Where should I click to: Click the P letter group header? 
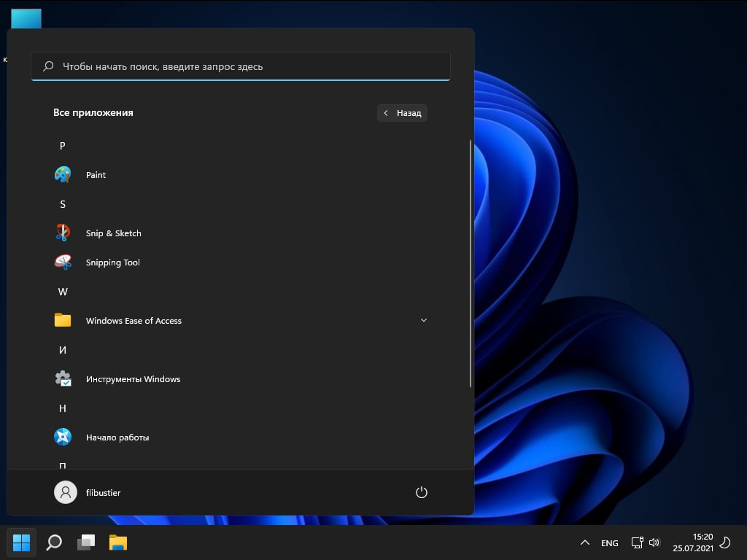[63, 146]
